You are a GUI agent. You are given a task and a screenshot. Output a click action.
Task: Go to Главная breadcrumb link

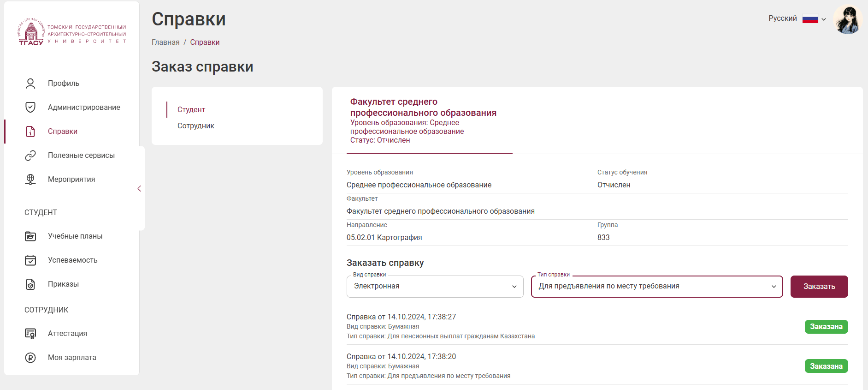[x=165, y=42]
